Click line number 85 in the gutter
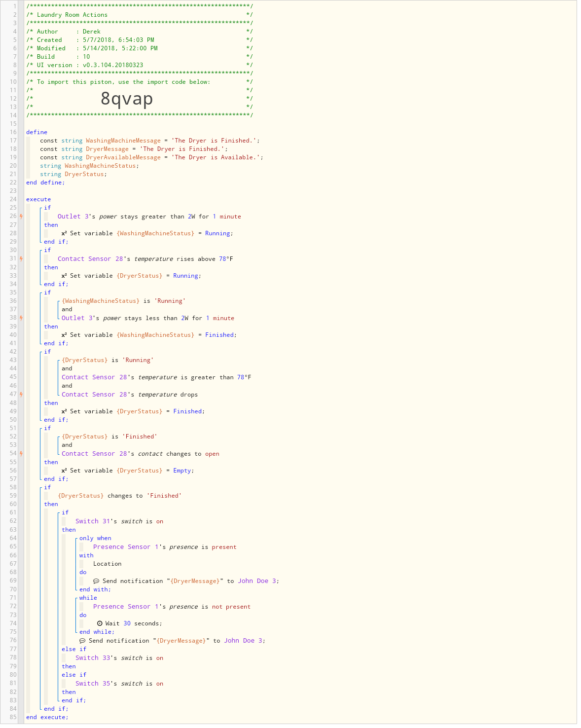The width and height of the screenshot is (581, 728). [13, 717]
